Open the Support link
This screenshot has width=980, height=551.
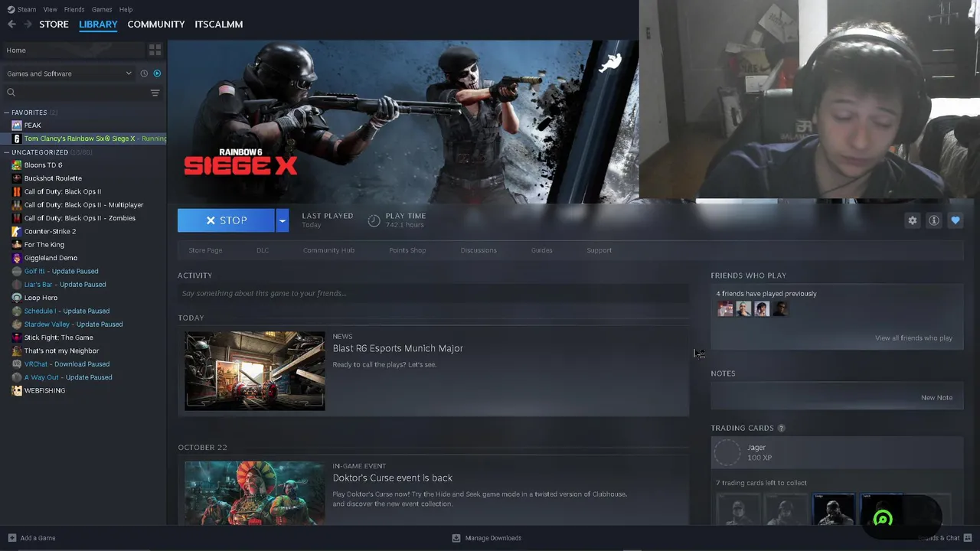[599, 250]
